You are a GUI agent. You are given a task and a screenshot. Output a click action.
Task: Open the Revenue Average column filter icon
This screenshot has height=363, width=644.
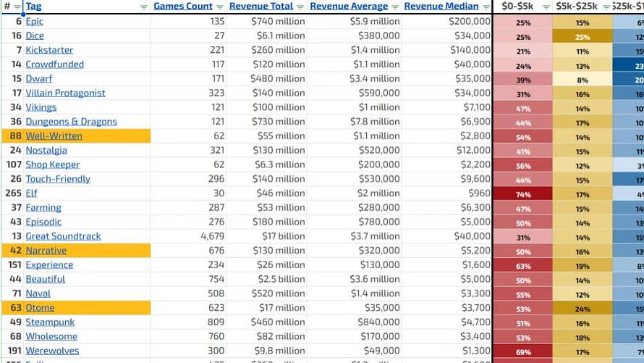[x=395, y=7]
